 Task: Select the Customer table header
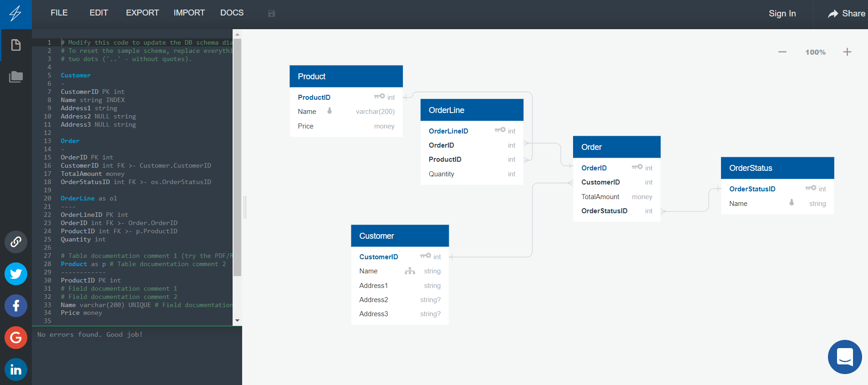(x=400, y=236)
